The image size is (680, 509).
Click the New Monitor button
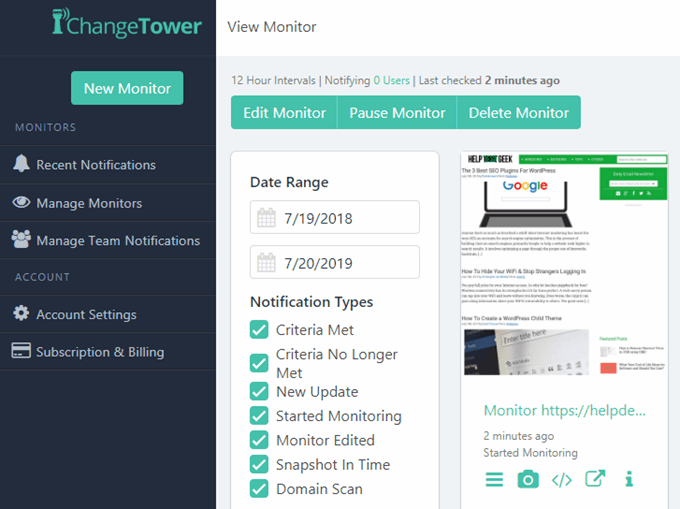pos(127,88)
